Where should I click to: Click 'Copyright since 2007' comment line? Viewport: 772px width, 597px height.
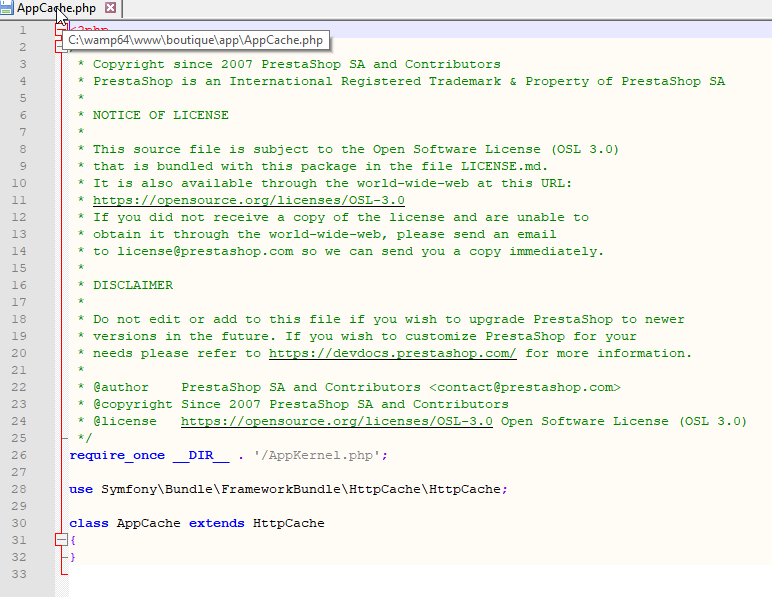pos(297,64)
